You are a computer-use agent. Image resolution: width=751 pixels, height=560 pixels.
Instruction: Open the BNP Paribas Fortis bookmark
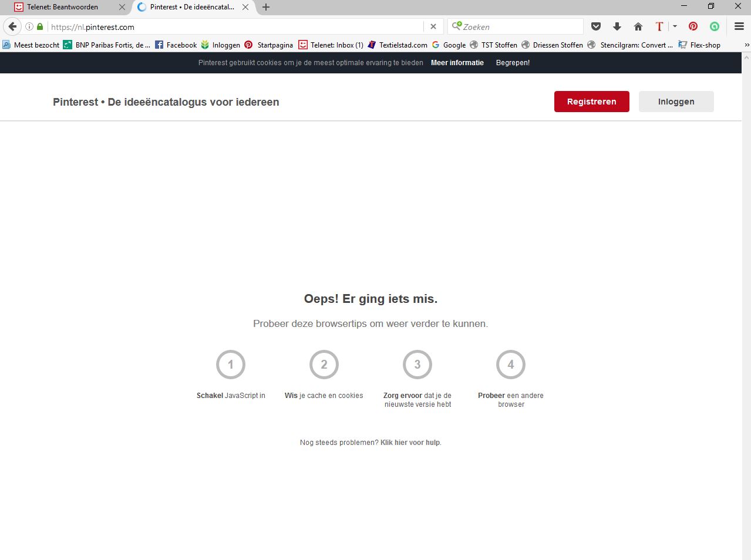point(107,45)
